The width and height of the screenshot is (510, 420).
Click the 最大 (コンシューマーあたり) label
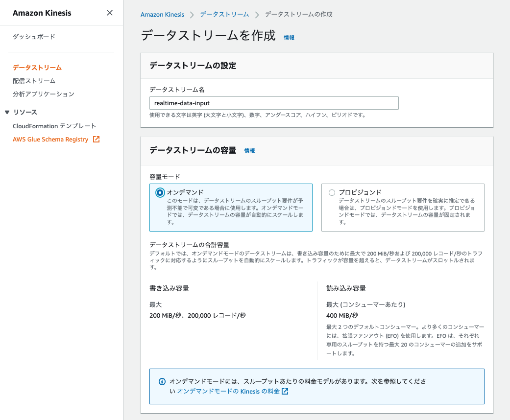pyautogui.click(x=366, y=304)
